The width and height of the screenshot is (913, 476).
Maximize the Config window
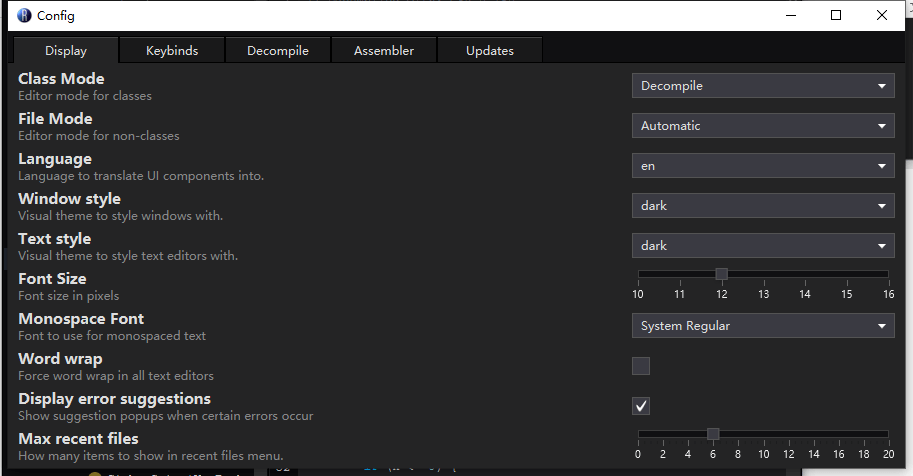pos(836,15)
